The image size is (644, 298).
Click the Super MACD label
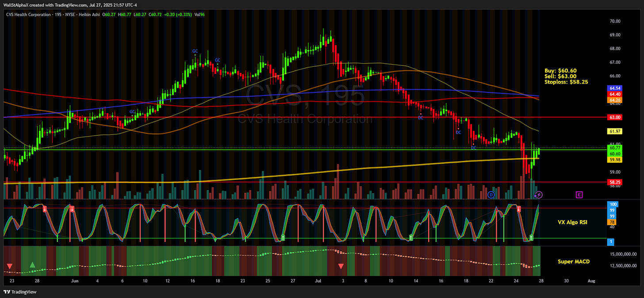574,261
